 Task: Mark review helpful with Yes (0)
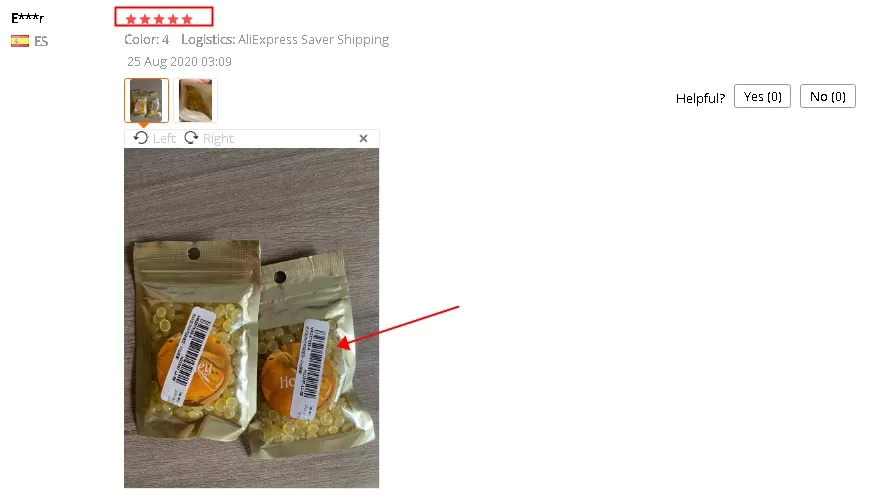point(762,96)
